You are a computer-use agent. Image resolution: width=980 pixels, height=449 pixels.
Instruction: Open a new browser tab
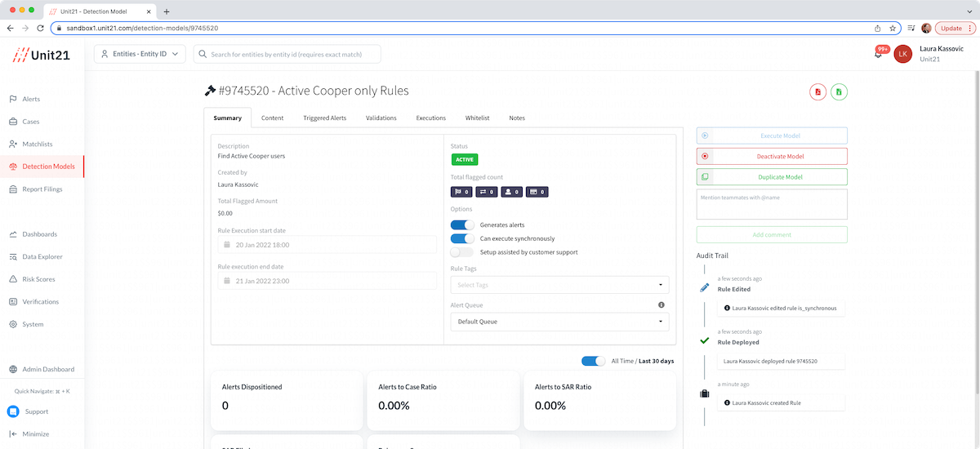pos(167,11)
